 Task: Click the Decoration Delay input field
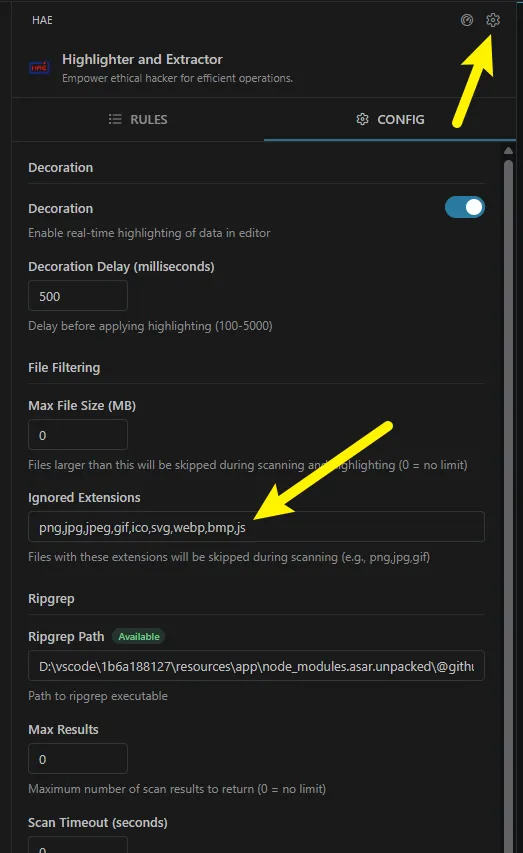(78, 296)
